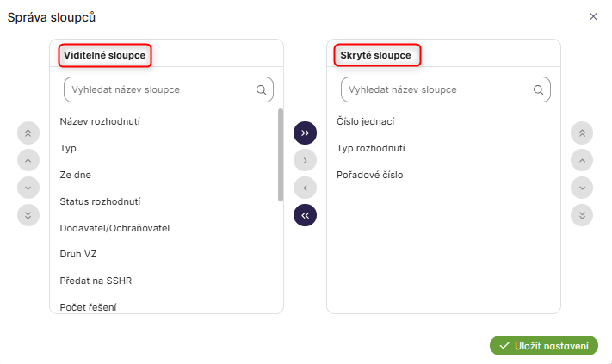Move hidden column up one position
This screenshot has width=612, height=364.
(x=583, y=161)
